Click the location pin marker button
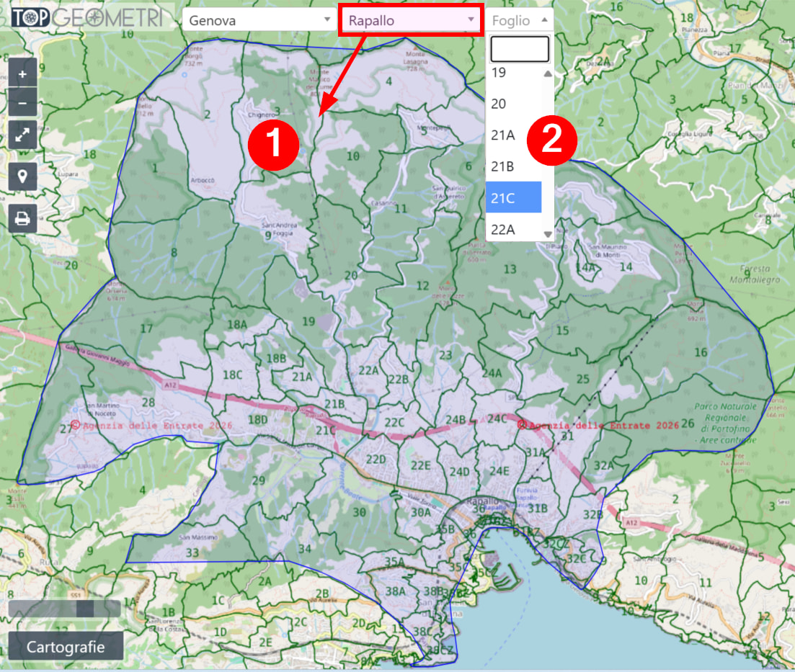This screenshot has width=795, height=672. (22, 176)
